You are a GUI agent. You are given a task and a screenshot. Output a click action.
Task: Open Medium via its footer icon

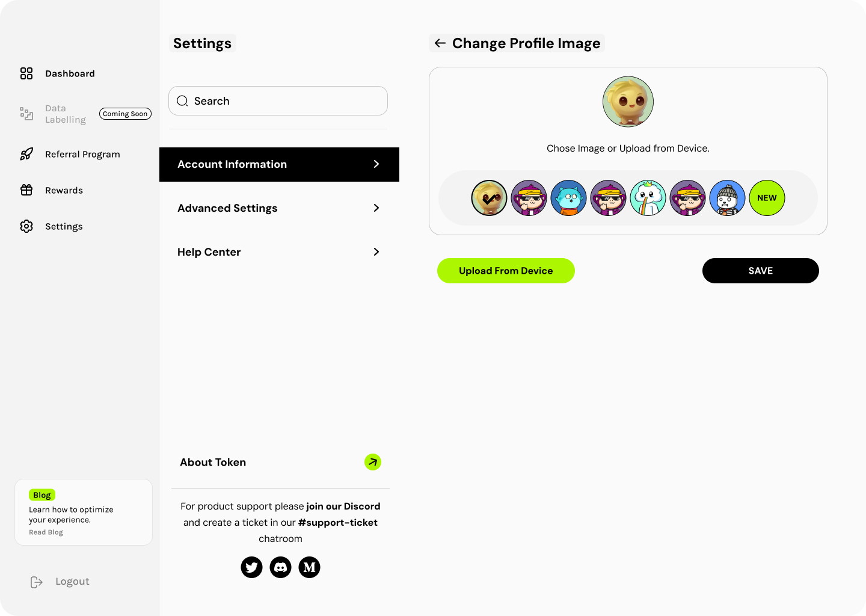click(309, 567)
